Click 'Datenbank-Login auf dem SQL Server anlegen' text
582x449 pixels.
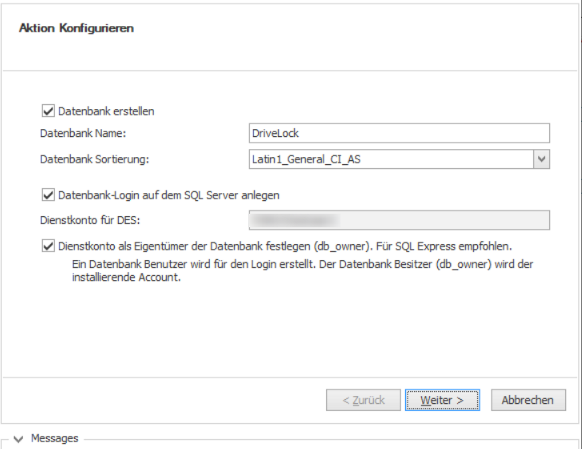tap(169, 195)
